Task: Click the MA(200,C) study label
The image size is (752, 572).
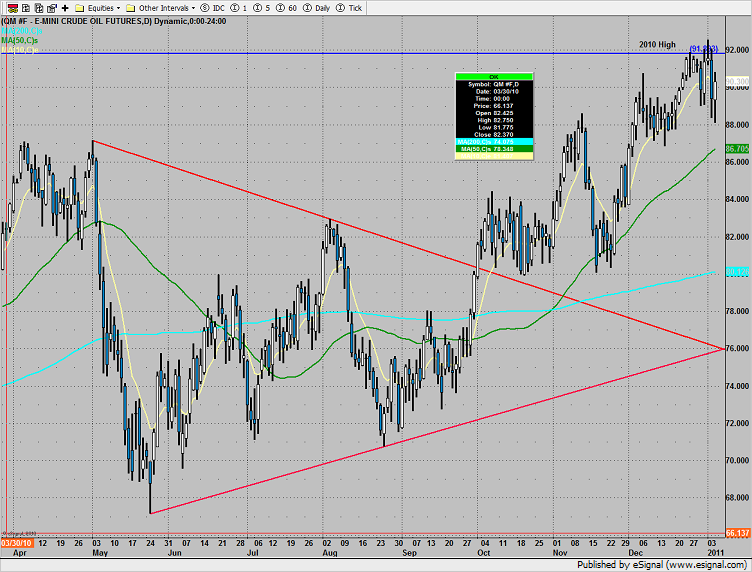Action: 20,30
